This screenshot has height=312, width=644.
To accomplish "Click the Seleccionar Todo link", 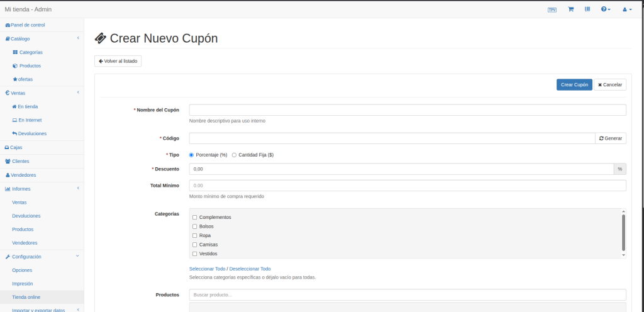I will [207, 269].
